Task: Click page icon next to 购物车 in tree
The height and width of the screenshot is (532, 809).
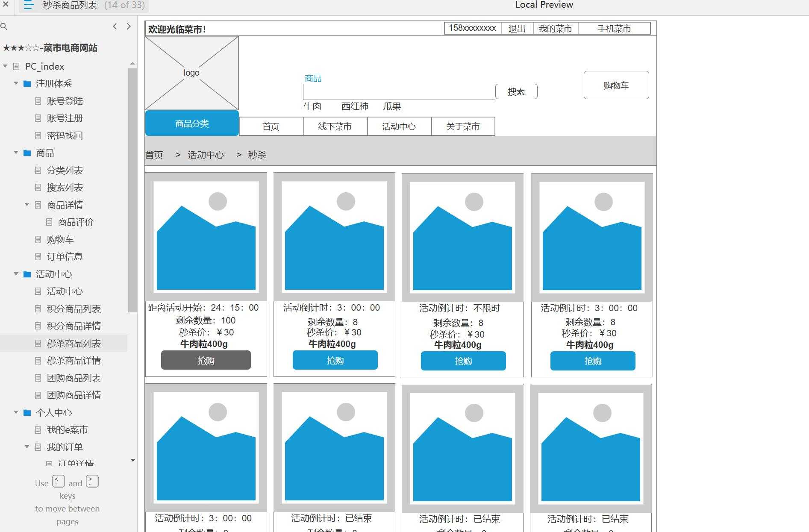Action: tap(38, 240)
